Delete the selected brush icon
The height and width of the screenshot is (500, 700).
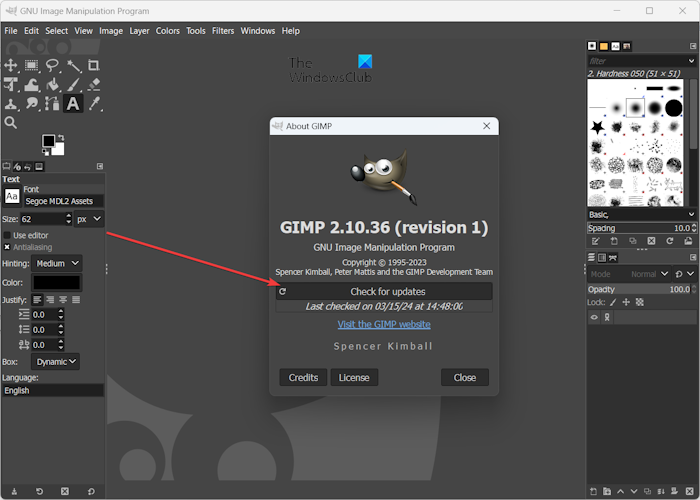(651, 241)
